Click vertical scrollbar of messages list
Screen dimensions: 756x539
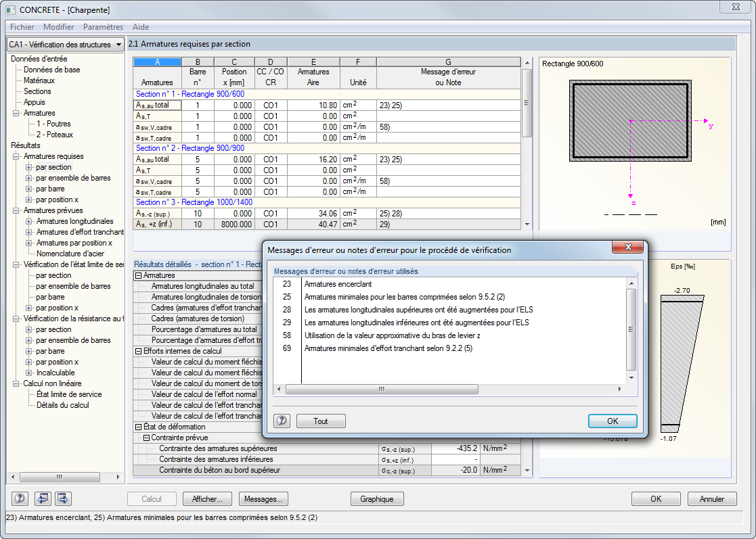click(631, 329)
